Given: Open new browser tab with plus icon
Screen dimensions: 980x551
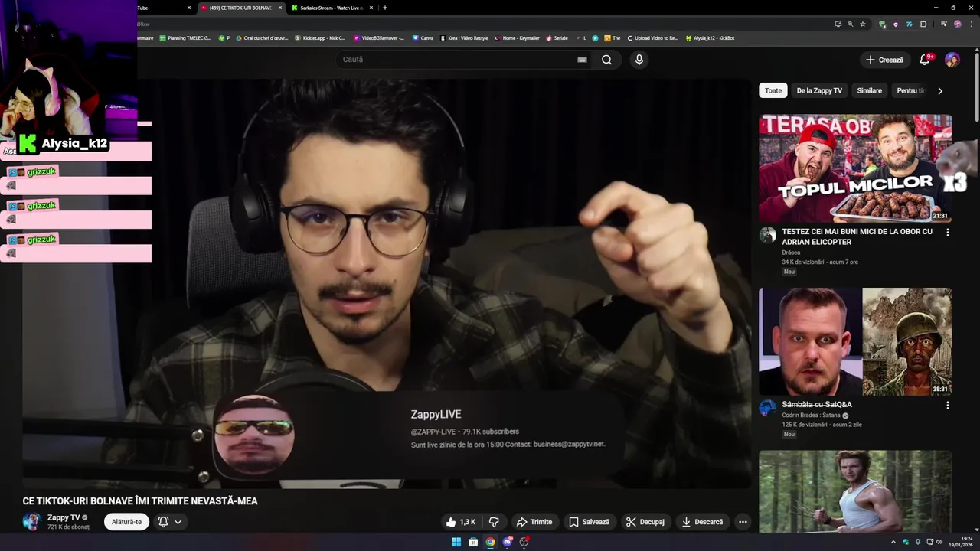Looking at the screenshot, I should [x=384, y=8].
